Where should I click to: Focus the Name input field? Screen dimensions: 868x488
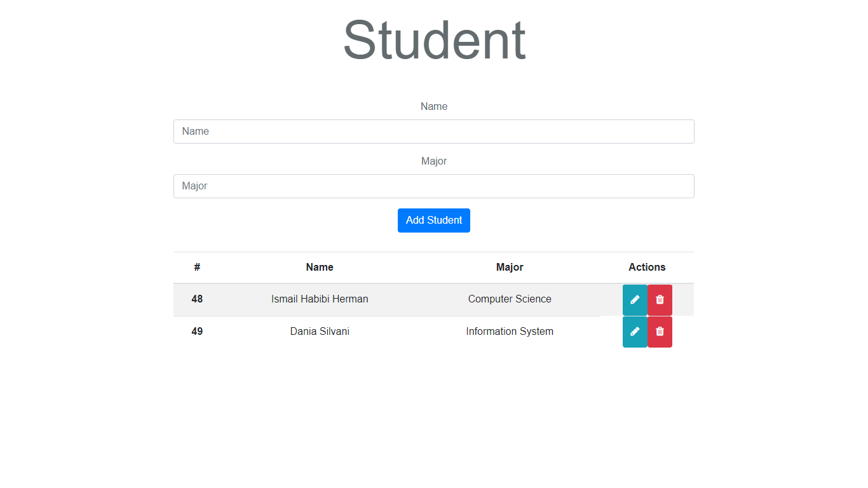[434, 132]
